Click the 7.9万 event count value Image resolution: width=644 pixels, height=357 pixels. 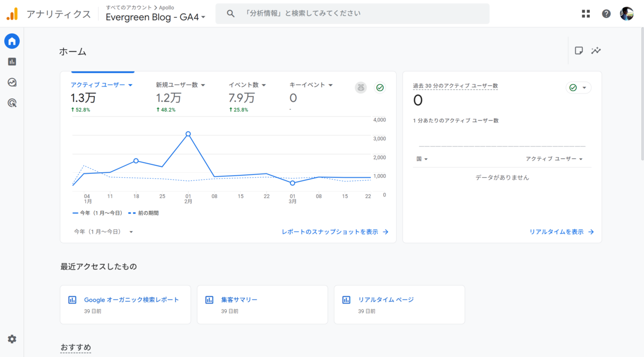pyautogui.click(x=241, y=98)
